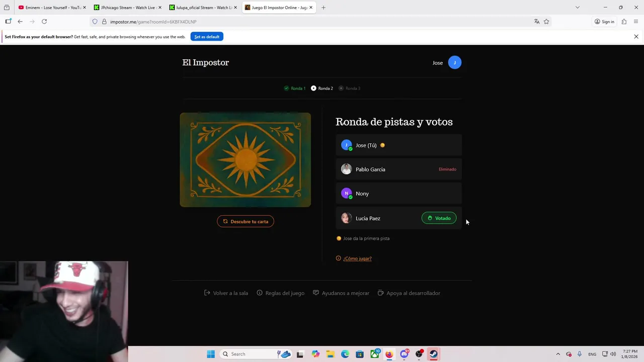Open Discord from the taskbar
This screenshot has width=644, height=362.
(404, 354)
